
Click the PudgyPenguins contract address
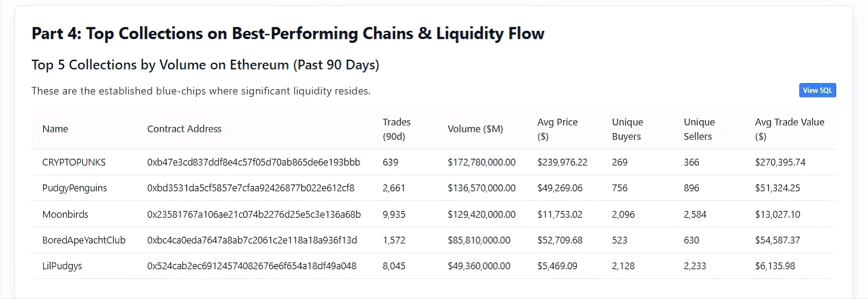pos(251,188)
